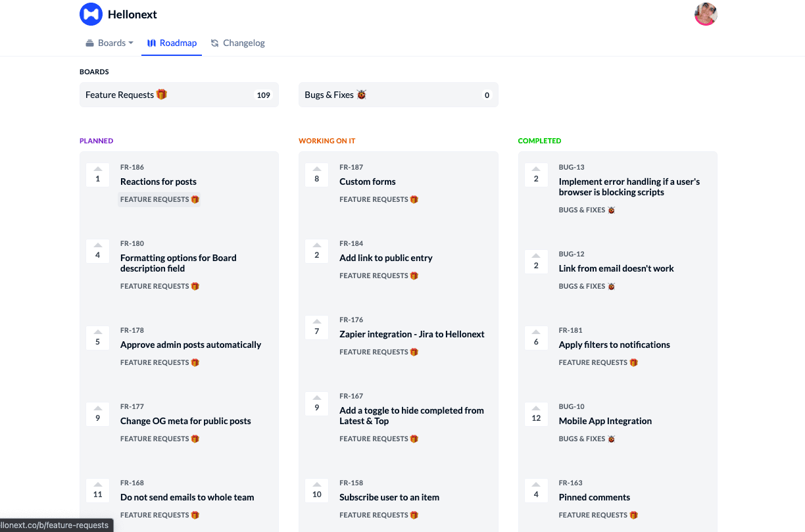Open Change OG meta for public posts
805x532 pixels.
(185, 421)
